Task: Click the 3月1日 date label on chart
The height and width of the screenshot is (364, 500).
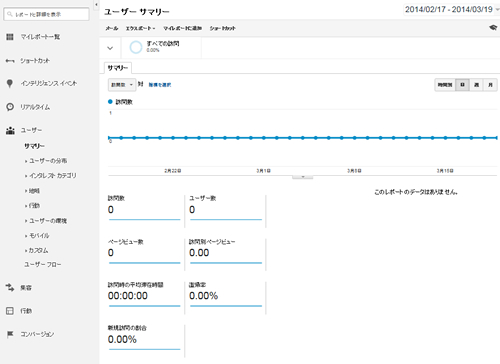Action: 263,171
